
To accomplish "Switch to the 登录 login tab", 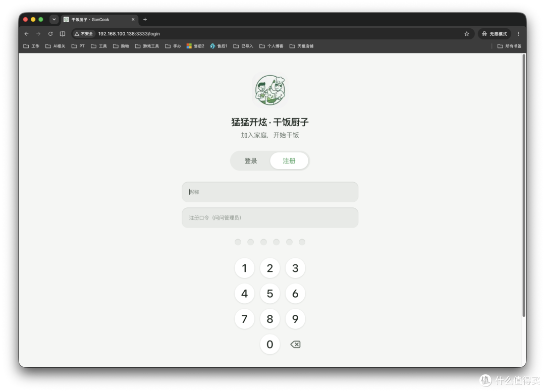I will [251, 161].
